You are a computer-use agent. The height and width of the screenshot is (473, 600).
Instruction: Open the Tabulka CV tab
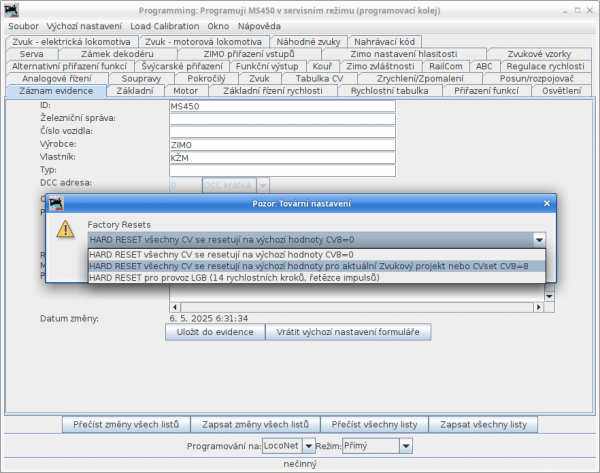[319, 78]
